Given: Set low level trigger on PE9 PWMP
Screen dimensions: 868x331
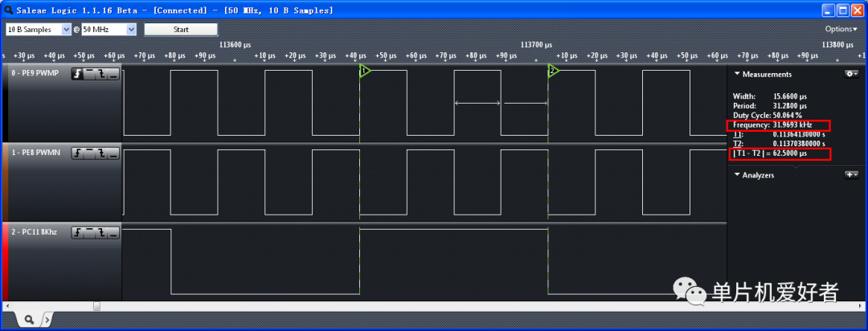Looking at the screenshot, I should coord(113,74).
